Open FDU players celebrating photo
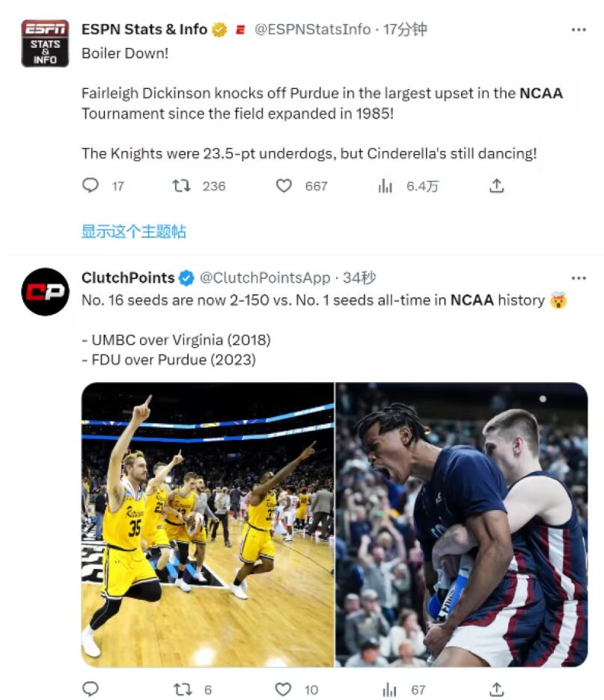Image resolution: width=604 pixels, height=700 pixels. coord(462,524)
